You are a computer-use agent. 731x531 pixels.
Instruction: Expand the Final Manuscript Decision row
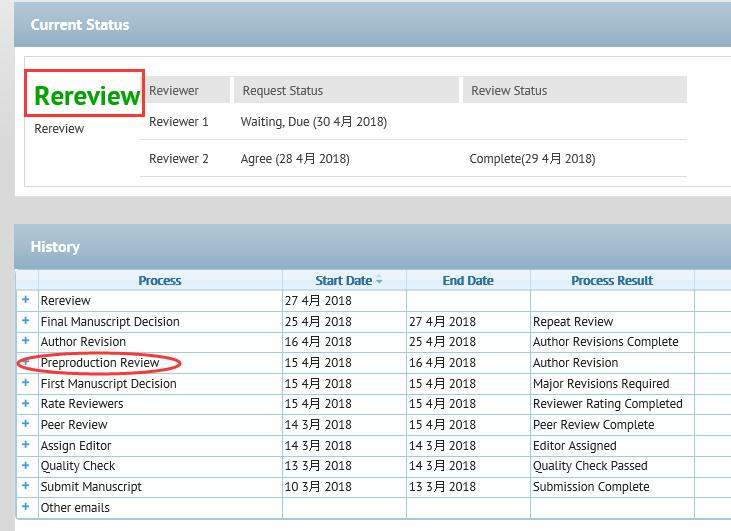pyautogui.click(x=26, y=321)
